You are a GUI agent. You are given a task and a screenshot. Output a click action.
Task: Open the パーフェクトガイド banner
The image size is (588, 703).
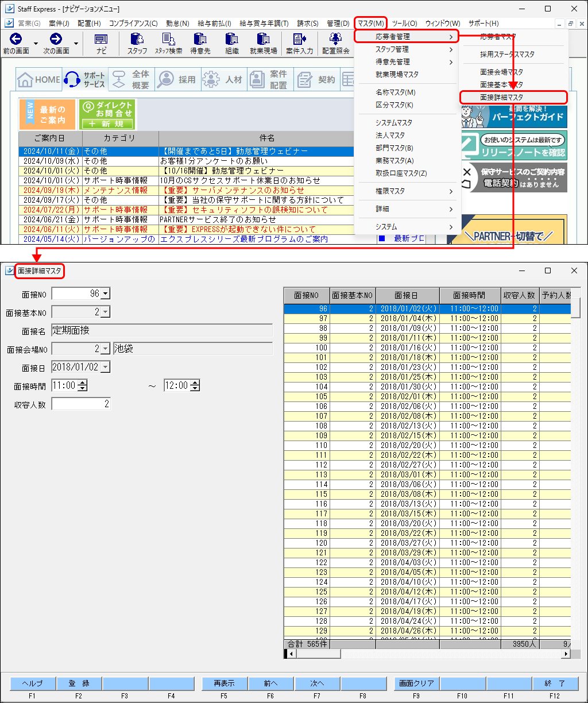pyautogui.click(x=514, y=117)
